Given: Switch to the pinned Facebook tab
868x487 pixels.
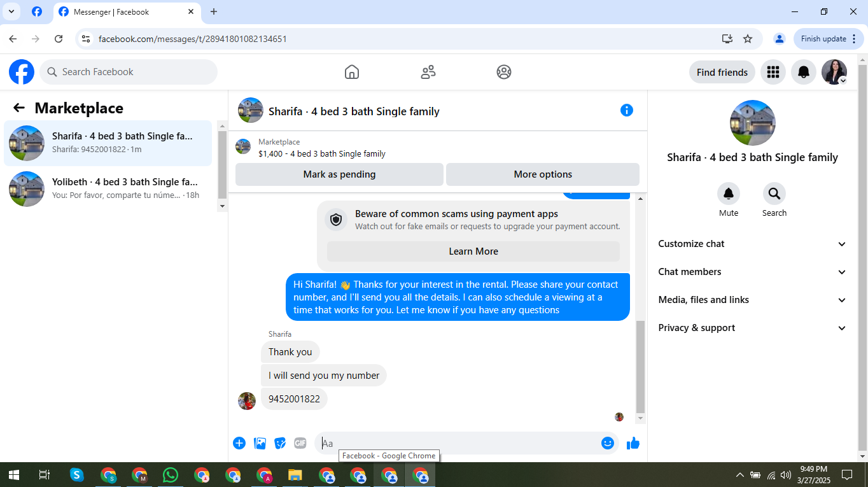Looking at the screenshot, I should click(37, 11).
